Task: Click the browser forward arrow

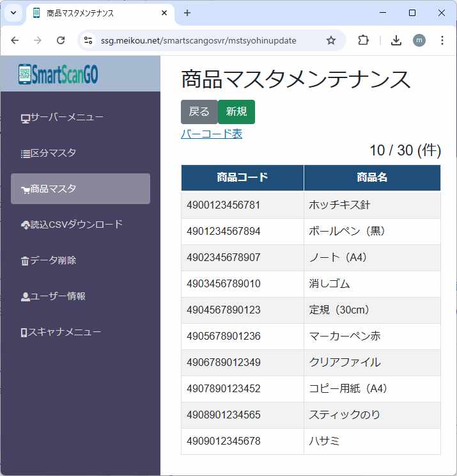Action: click(x=38, y=40)
